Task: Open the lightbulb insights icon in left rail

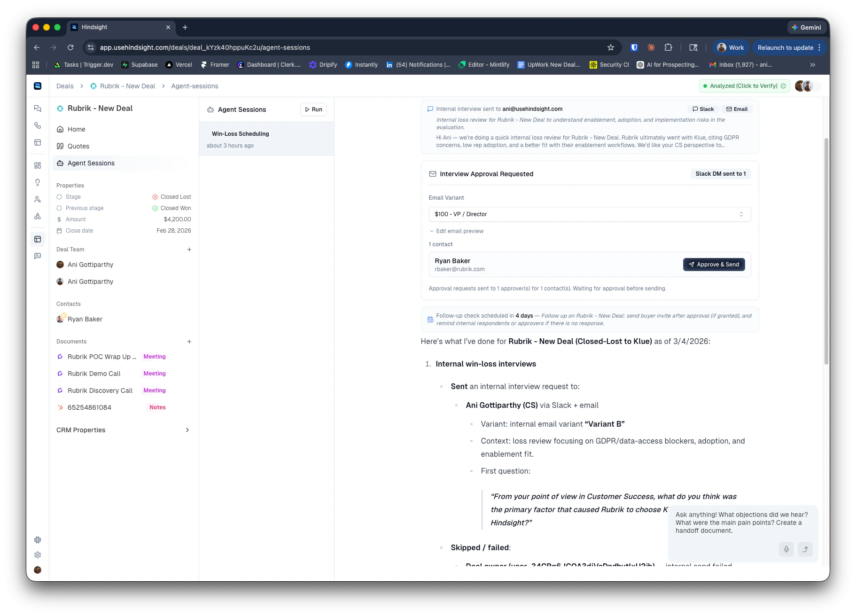Action: point(38,182)
